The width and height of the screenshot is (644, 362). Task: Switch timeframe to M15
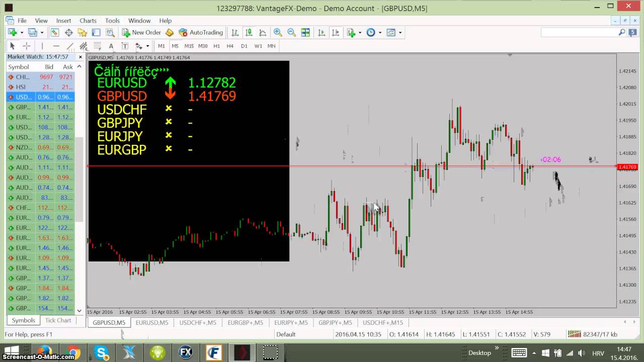(189, 46)
